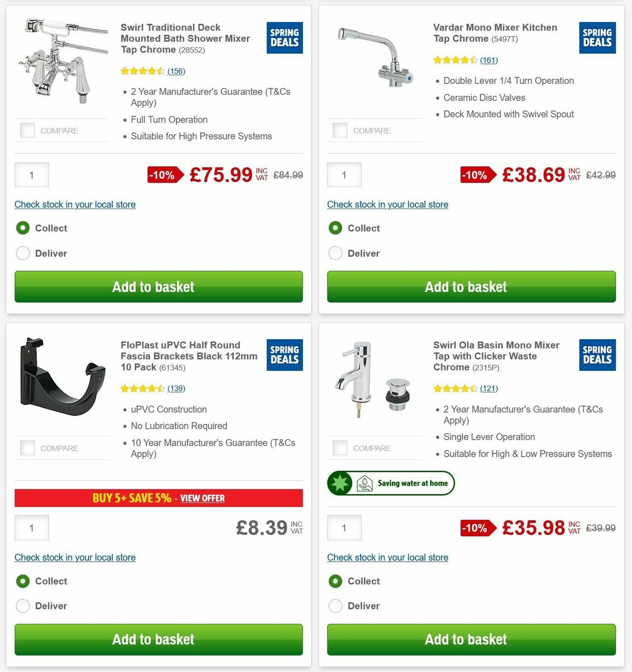This screenshot has height=672, width=632.
Task: Click the (139) reviews link for FloPlast
Action: point(176,388)
